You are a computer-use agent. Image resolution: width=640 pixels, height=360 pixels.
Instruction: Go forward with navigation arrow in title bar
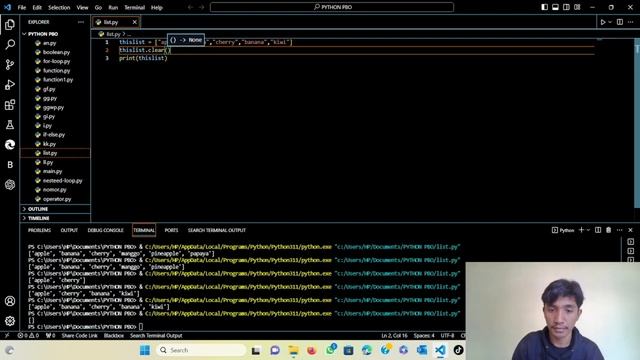201,7
